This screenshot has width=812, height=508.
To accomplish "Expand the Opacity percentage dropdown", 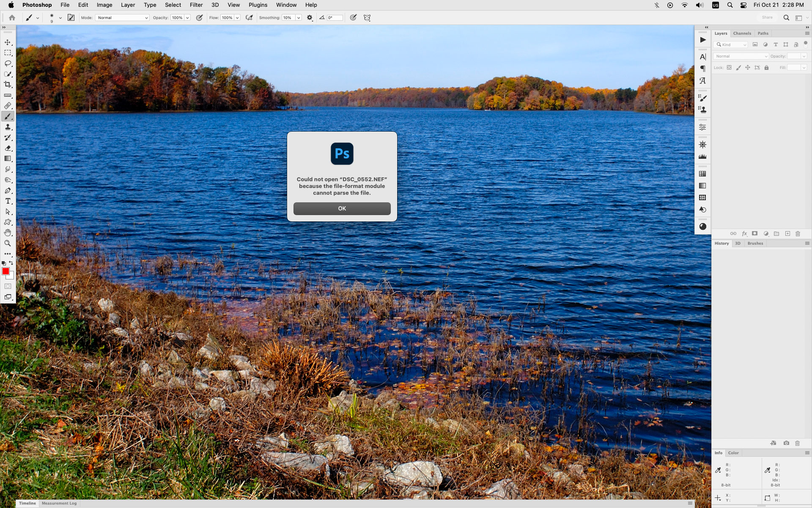I will pos(187,18).
